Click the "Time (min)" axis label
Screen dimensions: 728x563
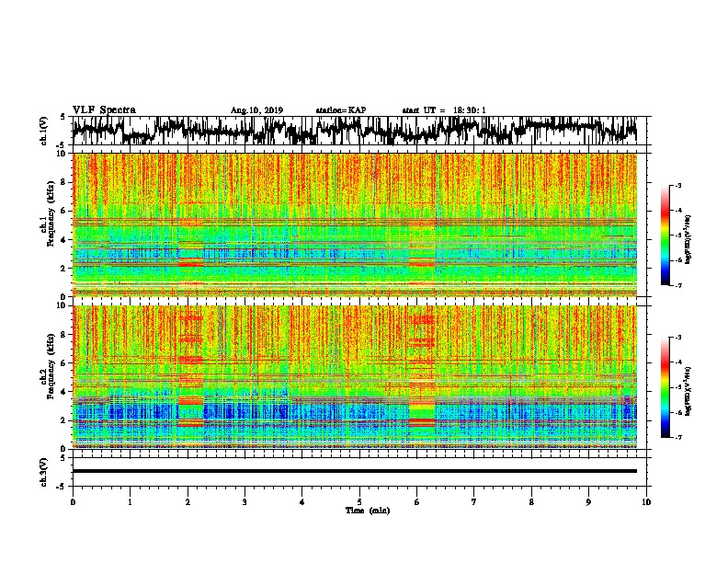tap(368, 511)
